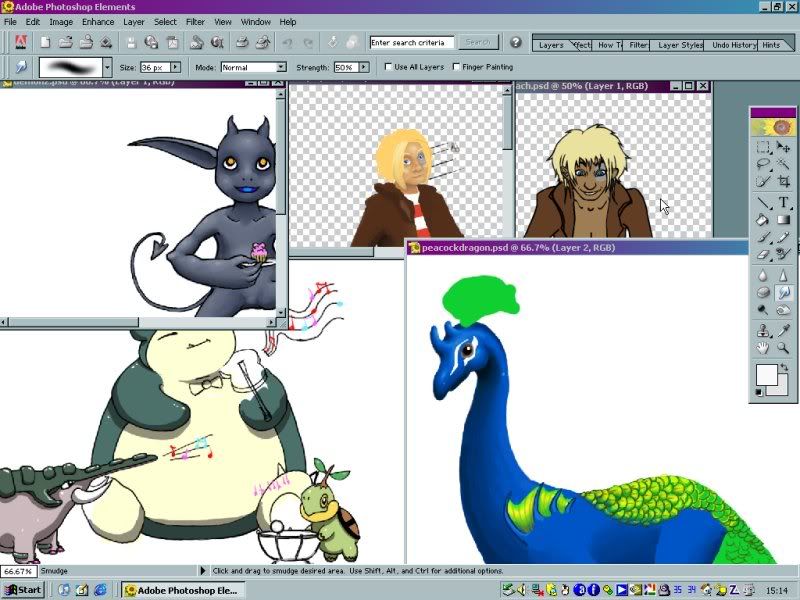
Task: Open the Hints palette tab
Action: pos(771,45)
